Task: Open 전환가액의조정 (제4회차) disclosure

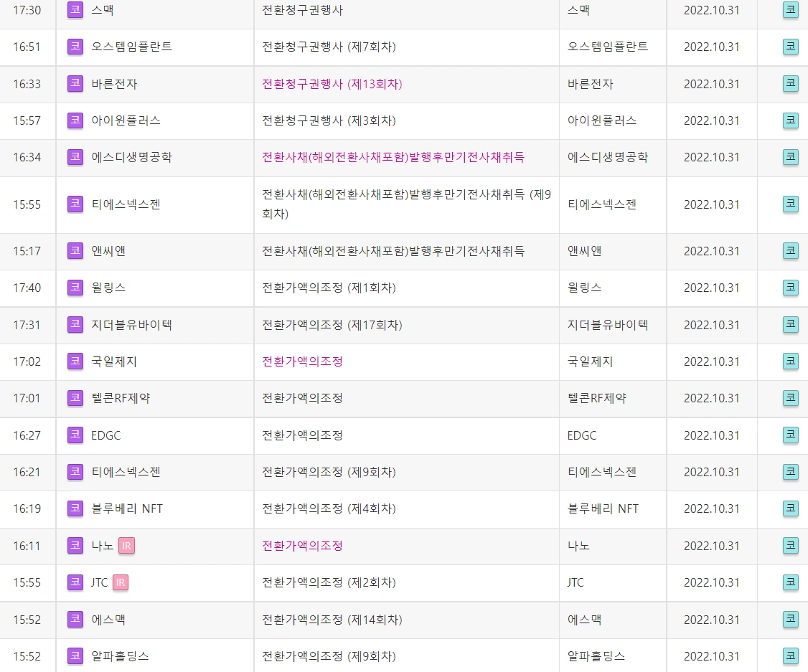Action: tap(329, 508)
